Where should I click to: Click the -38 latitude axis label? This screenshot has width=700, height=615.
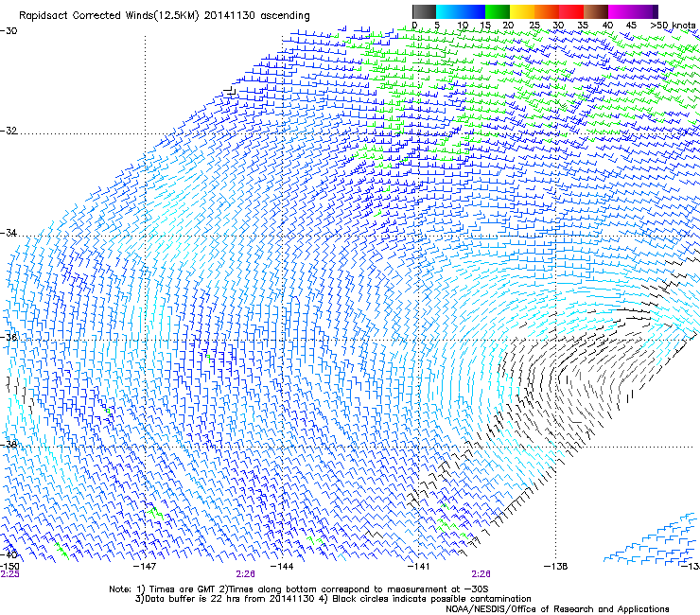(9, 445)
